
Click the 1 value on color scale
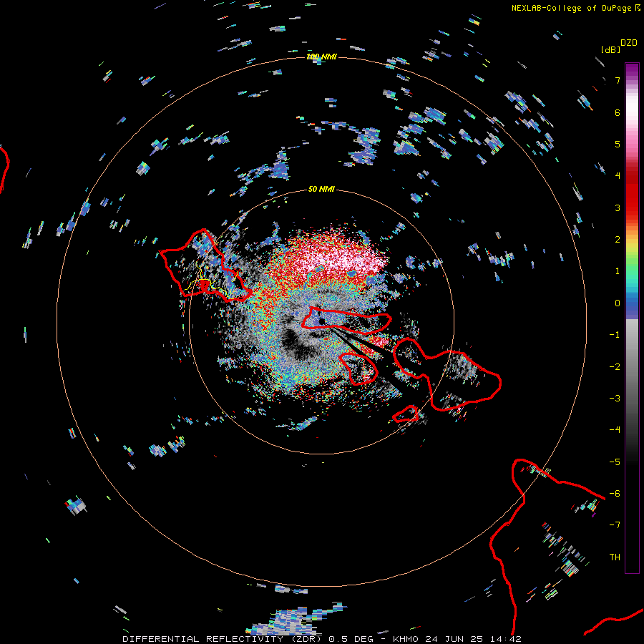(618, 271)
